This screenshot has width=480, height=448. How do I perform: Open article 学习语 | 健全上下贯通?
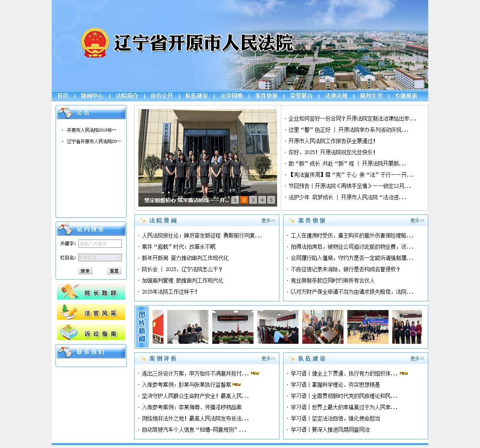click(x=344, y=373)
